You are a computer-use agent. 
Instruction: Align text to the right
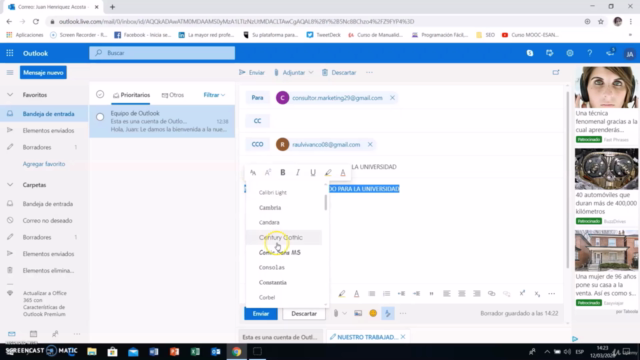[477, 293]
